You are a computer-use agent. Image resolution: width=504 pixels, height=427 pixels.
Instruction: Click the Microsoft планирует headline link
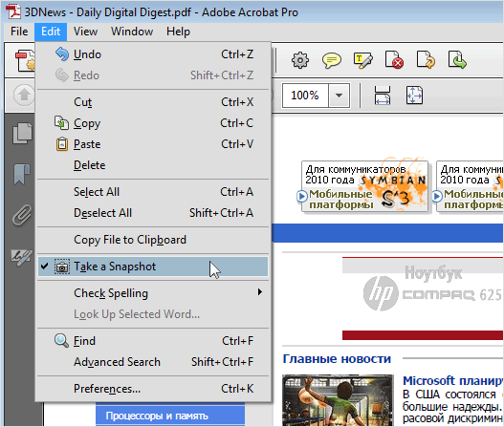point(452,381)
